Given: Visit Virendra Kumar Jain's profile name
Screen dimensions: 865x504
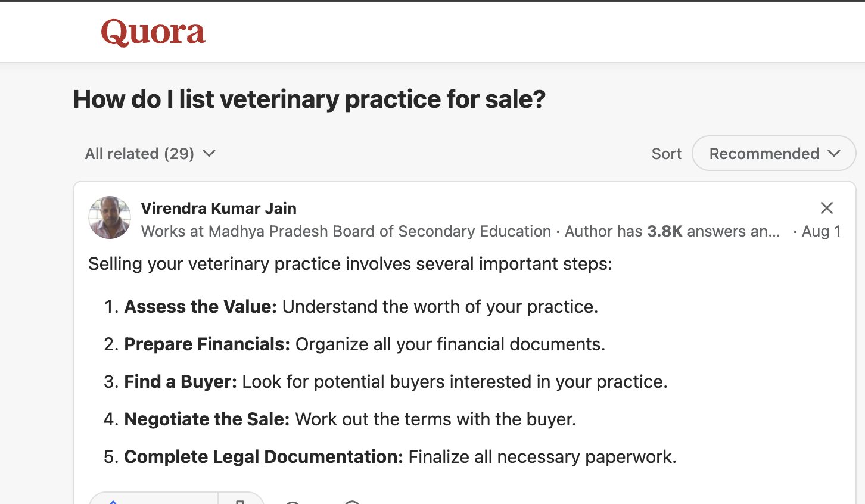Looking at the screenshot, I should coord(219,209).
